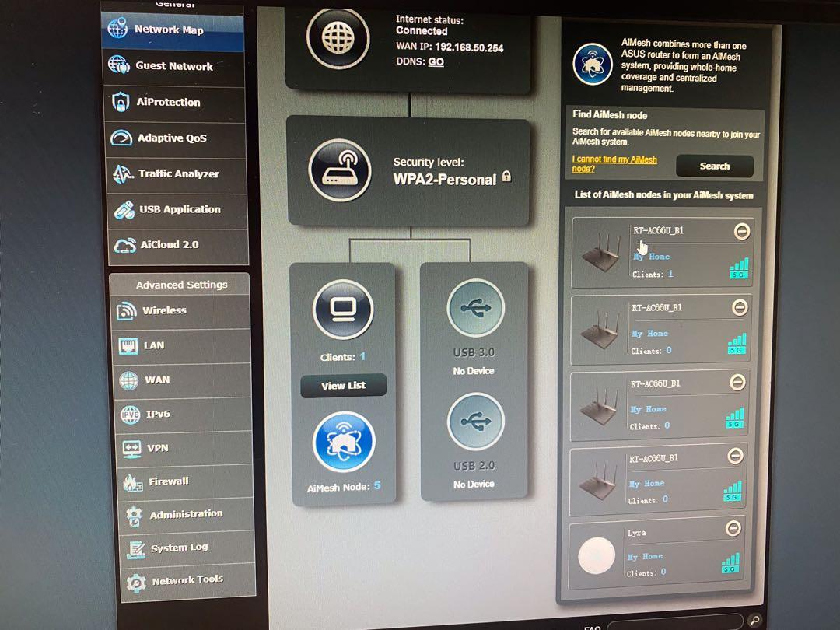Click the 'WPA2-Personal' security level text
The width and height of the screenshot is (840, 630).
tap(445, 179)
